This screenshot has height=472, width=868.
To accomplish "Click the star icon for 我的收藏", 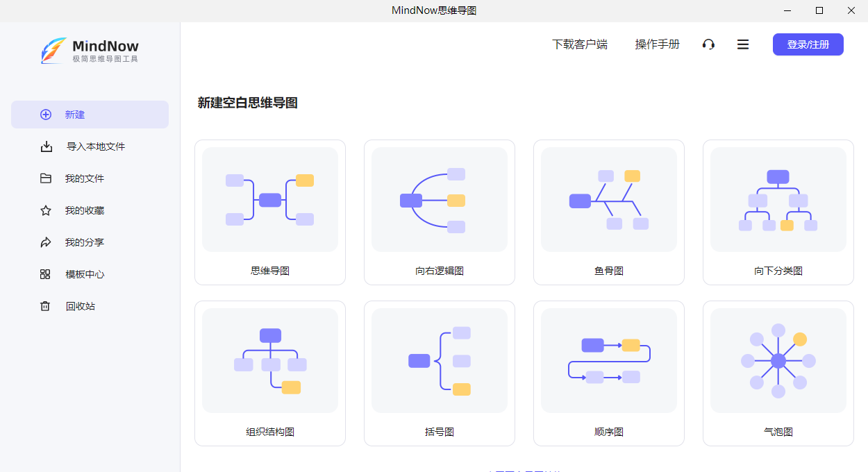I will 46,210.
